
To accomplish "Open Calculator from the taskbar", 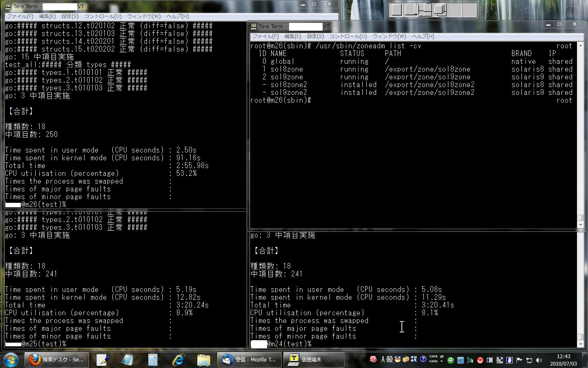I will click(x=153, y=360).
